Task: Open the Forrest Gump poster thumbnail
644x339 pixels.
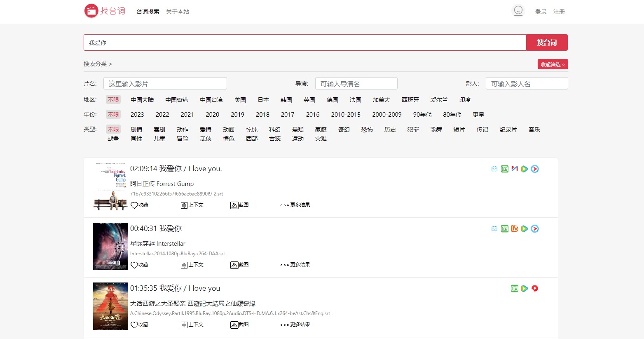Action: [x=110, y=186]
